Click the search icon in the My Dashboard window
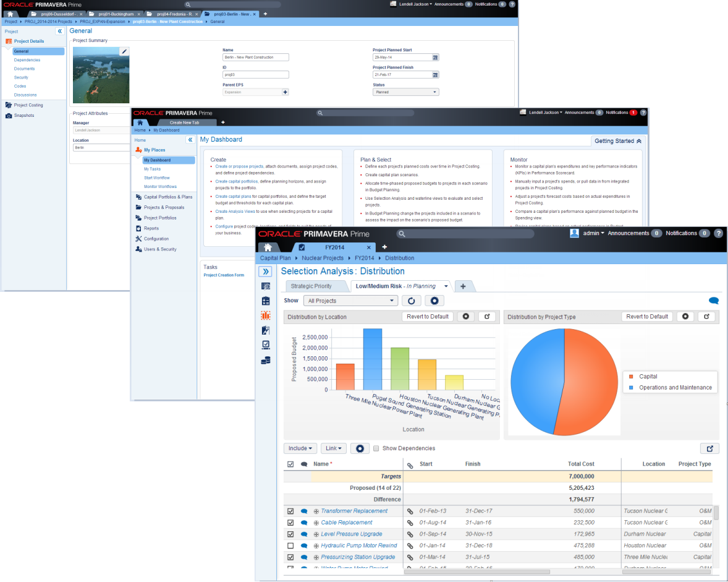Viewport: 728px width, 582px height. [320, 113]
